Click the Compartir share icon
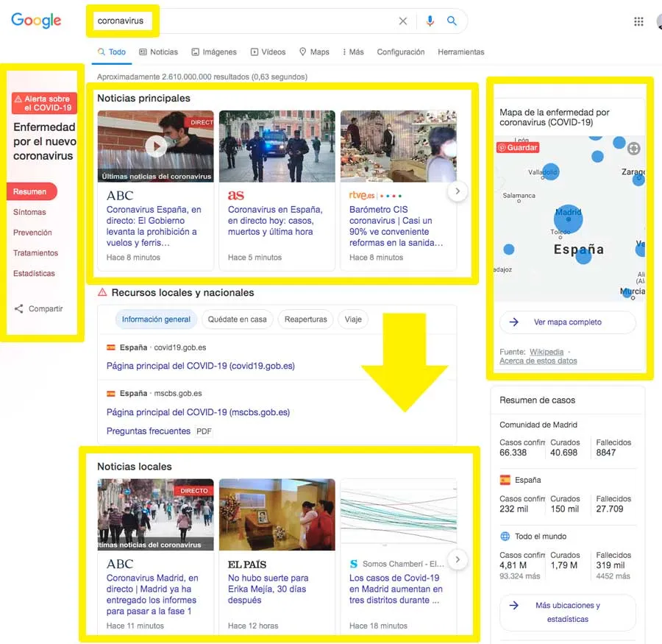The height and width of the screenshot is (644, 662). (x=18, y=308)
